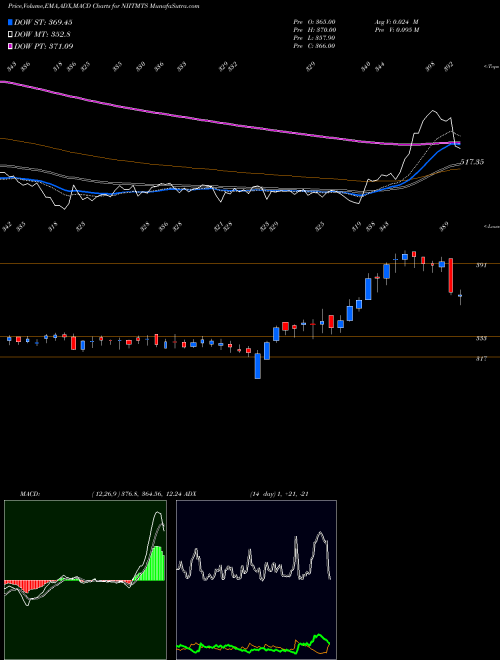
Task: Click the Pre V: 0.095 M value
Action: tap(396, 30)
